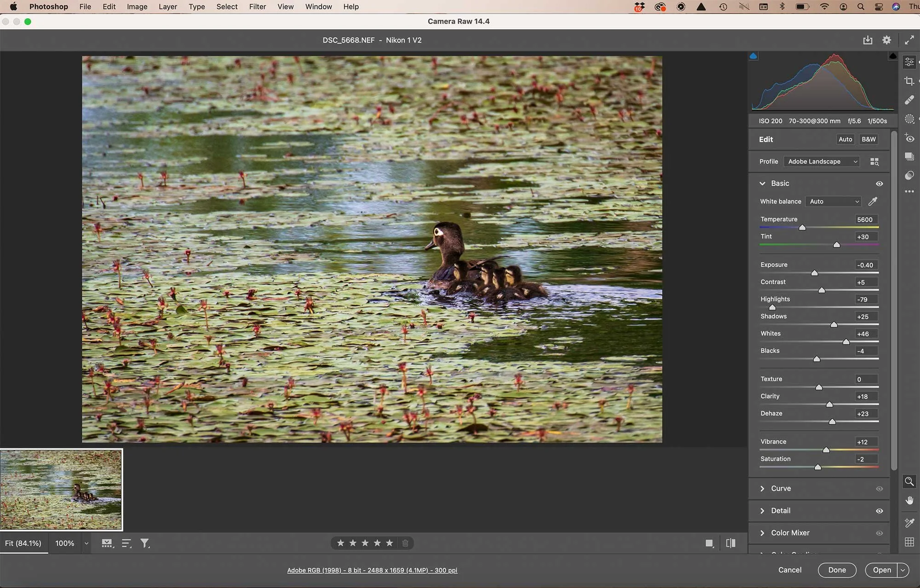Click the Exposure slider handle
This screenshot has width=920, height=588.
[x=814, y=273]
